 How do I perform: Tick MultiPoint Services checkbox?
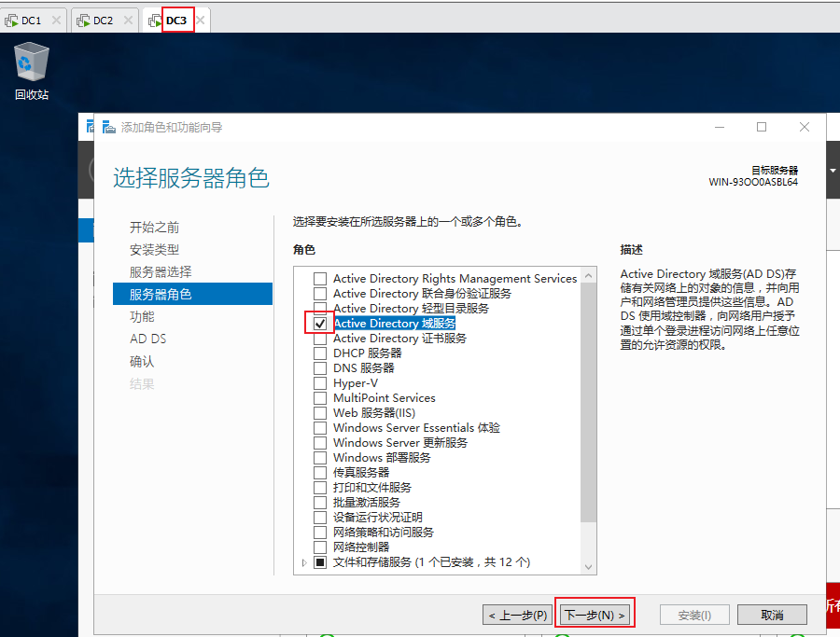pyautogui.click(x=320, y=398)
